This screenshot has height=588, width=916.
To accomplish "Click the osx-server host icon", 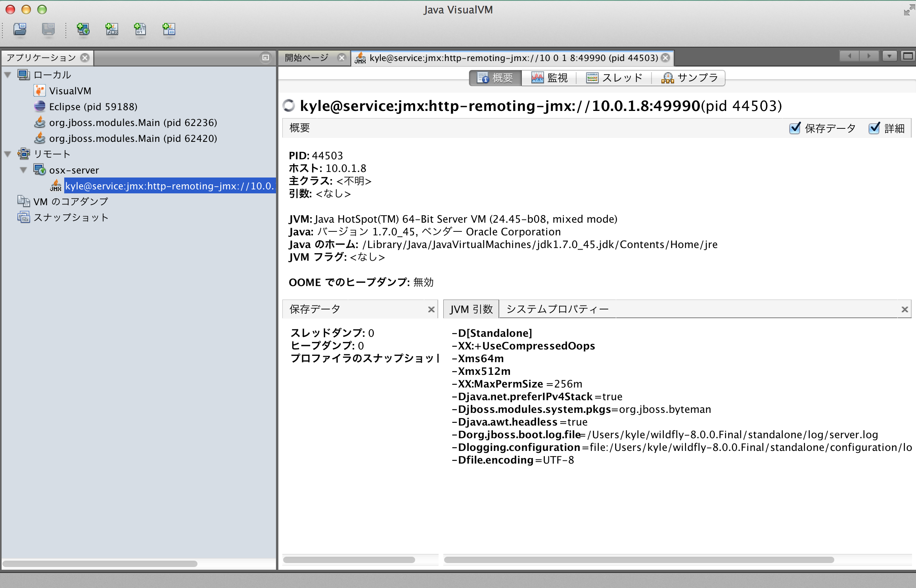I will [x=40, y=170].
